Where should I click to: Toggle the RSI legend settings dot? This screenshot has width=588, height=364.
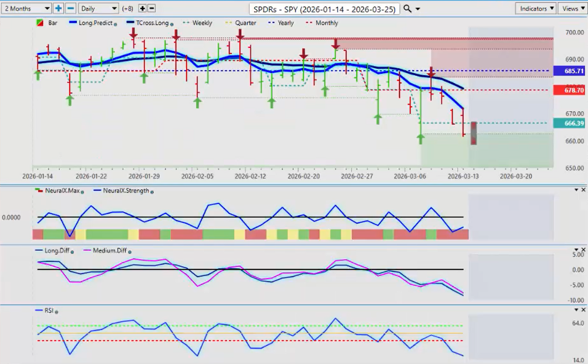(56, 312)
